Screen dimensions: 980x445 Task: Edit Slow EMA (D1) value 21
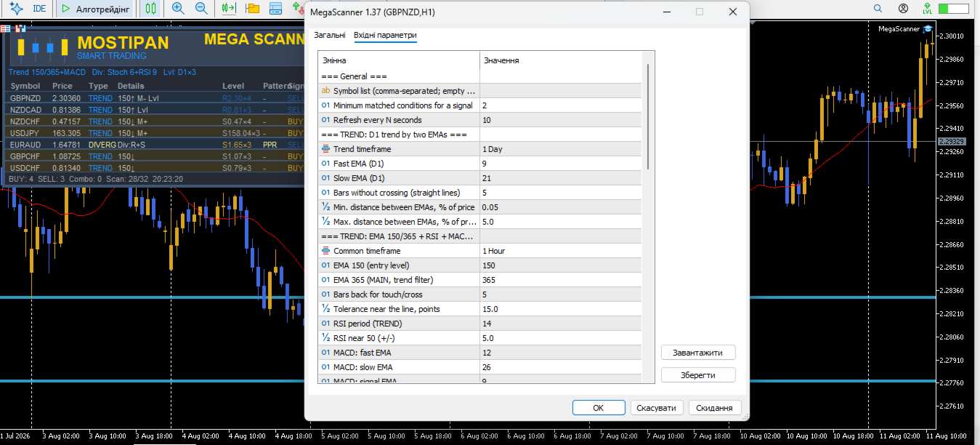pos(560,178)
